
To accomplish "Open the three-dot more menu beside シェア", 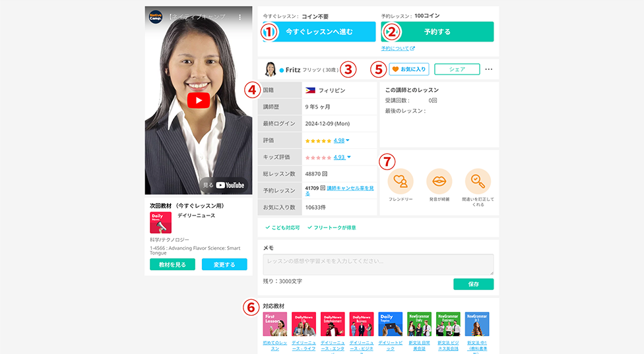I will point(488,69).
